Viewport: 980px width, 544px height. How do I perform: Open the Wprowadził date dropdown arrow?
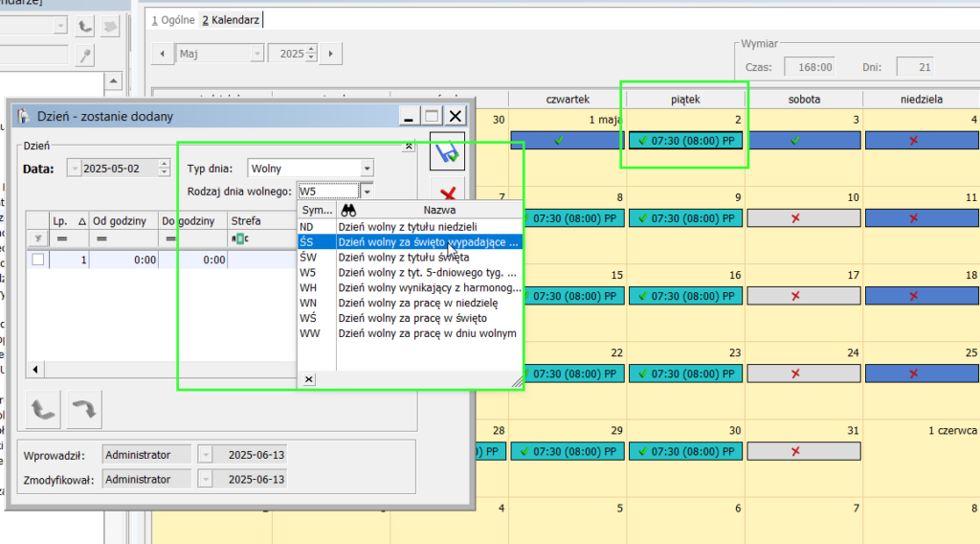tap(205, 455)
